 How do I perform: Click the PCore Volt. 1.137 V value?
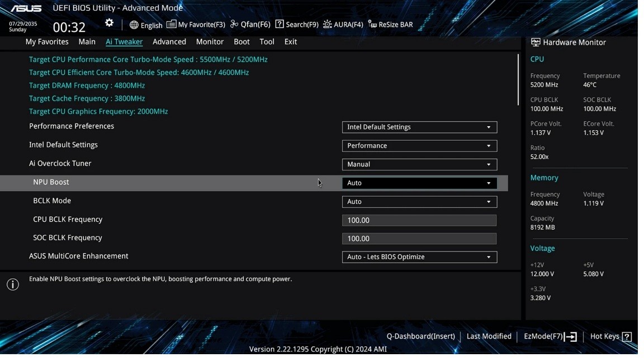541,133
